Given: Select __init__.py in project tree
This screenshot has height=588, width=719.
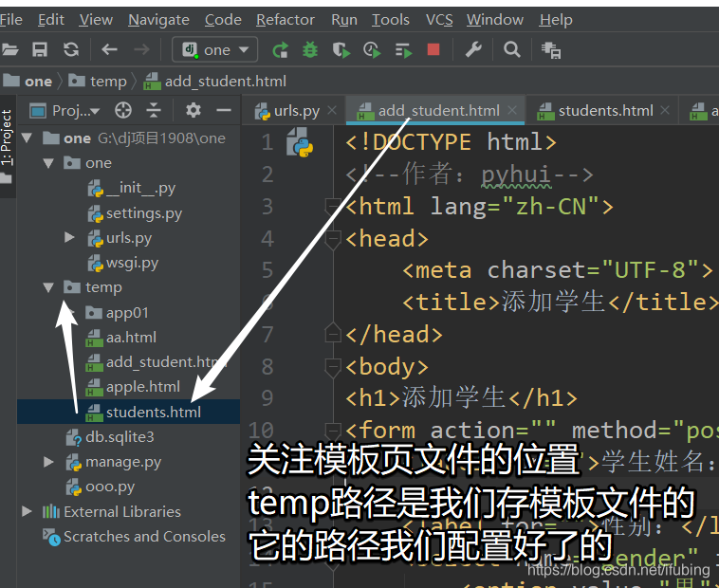Looking at the screenshot, I should [x=132, y=188].
